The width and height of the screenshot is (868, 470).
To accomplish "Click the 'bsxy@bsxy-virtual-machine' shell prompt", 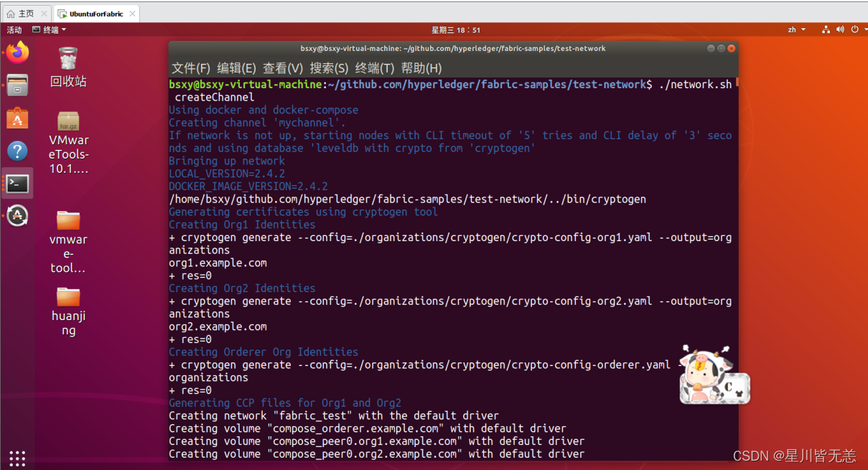I will pyautogui.click(x=246, y=85).
